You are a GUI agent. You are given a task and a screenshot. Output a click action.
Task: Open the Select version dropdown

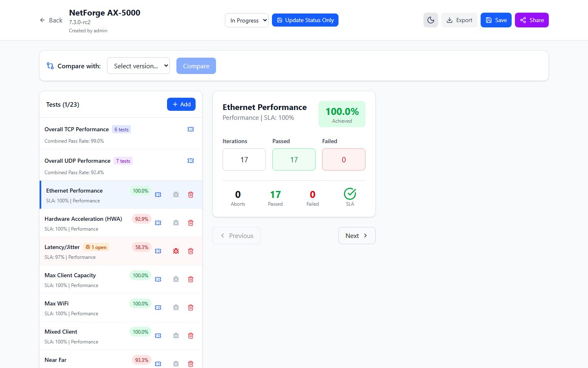[138, 66]
